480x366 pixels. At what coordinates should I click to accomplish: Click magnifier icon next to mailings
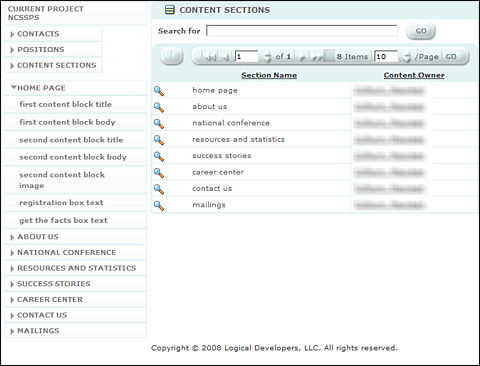159,206
